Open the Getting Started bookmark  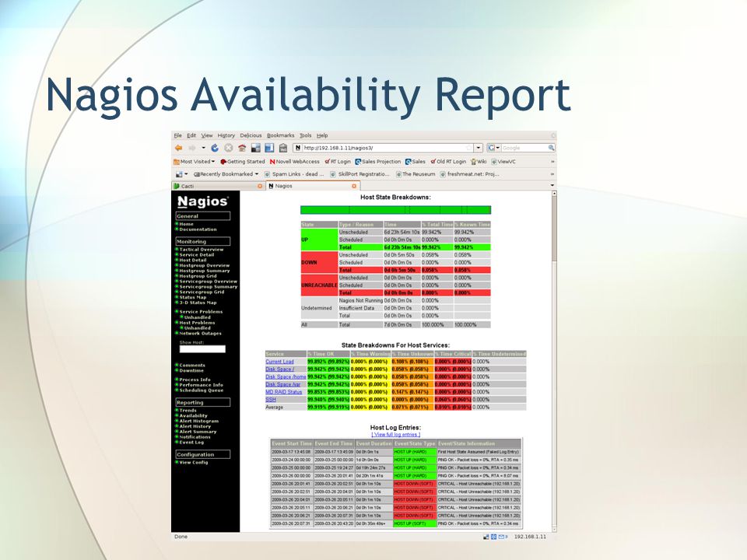243,162
